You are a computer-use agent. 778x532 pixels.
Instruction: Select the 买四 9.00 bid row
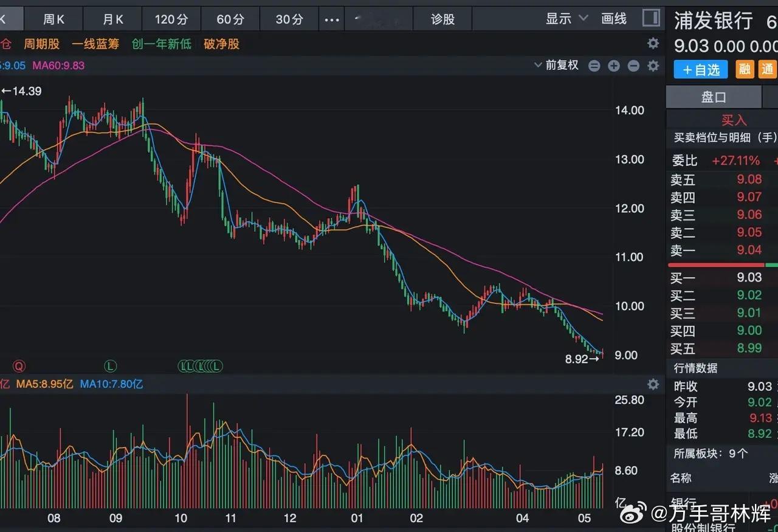[722, 331]
